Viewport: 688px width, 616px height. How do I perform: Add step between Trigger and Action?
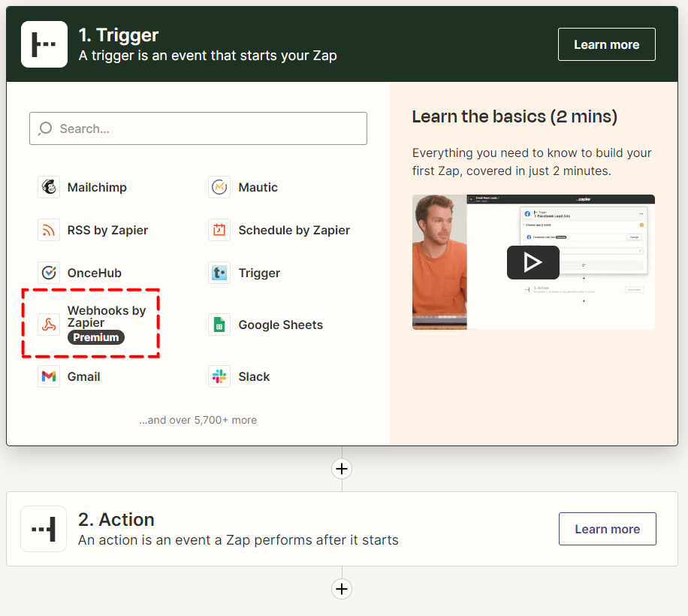[342, 469]
